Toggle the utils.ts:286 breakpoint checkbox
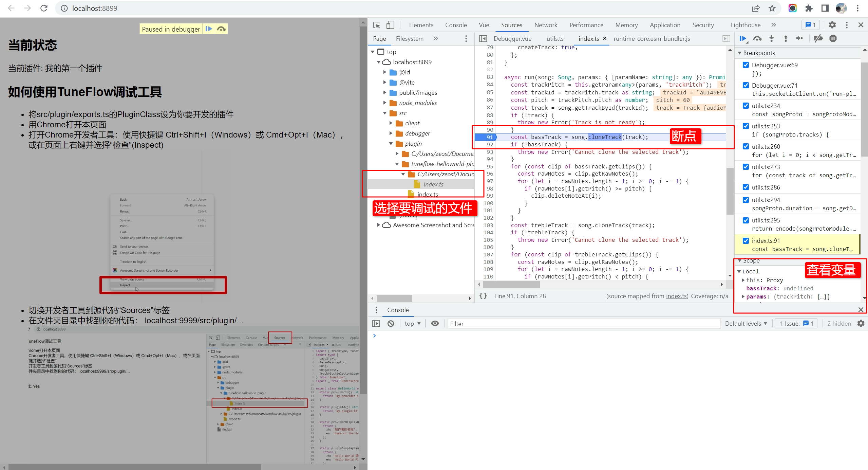 coord(746,187)
